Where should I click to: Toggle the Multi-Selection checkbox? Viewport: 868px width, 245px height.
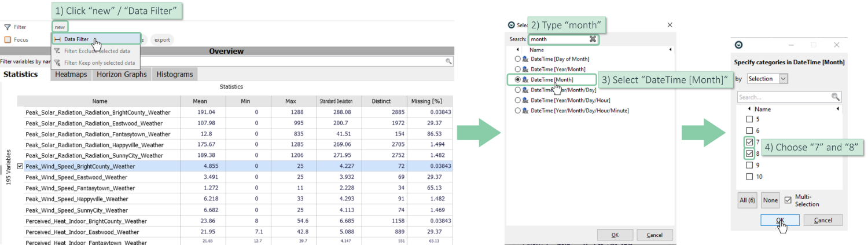tap(788, 200)
